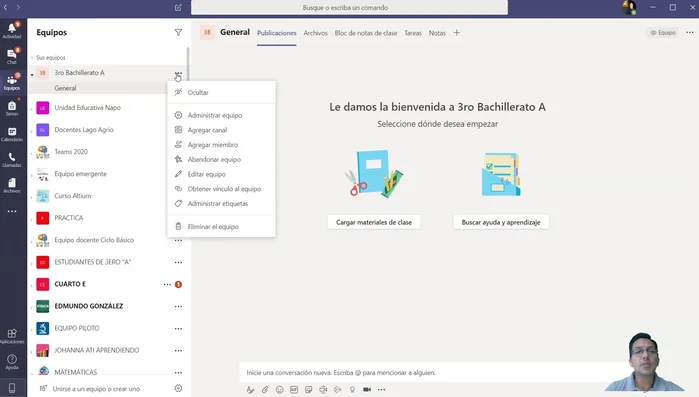Collapse the Sus equipos section
699x397 pixels.
pyautogui.click(x=32, y=58)
